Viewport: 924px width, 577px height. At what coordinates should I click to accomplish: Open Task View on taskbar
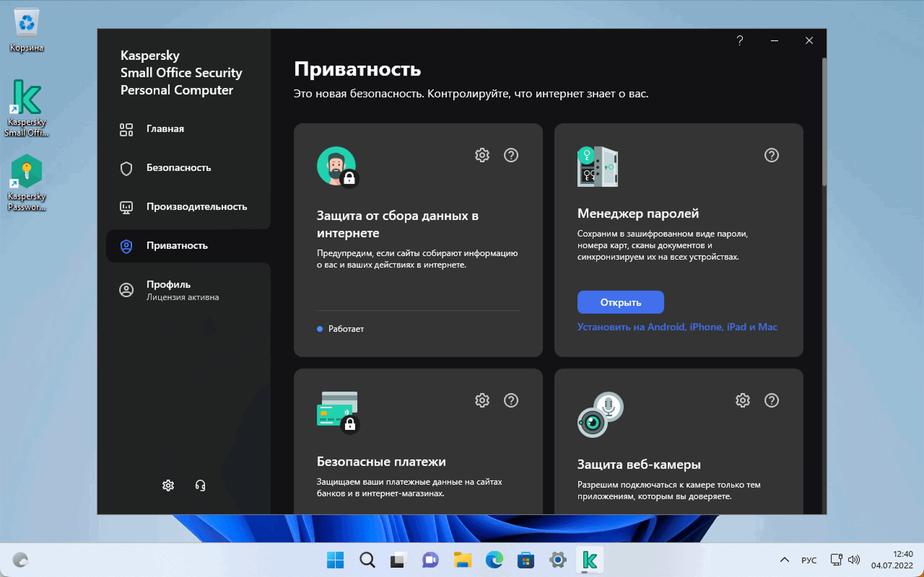click(399, 560)
